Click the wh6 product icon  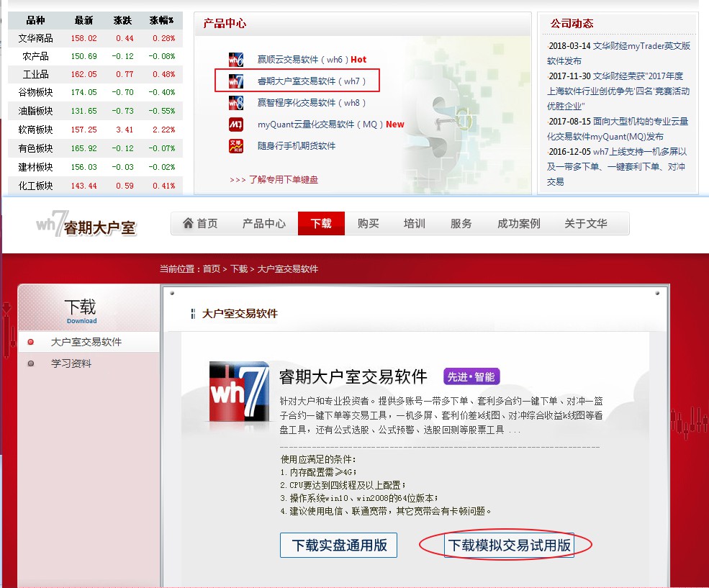point(236,60)
